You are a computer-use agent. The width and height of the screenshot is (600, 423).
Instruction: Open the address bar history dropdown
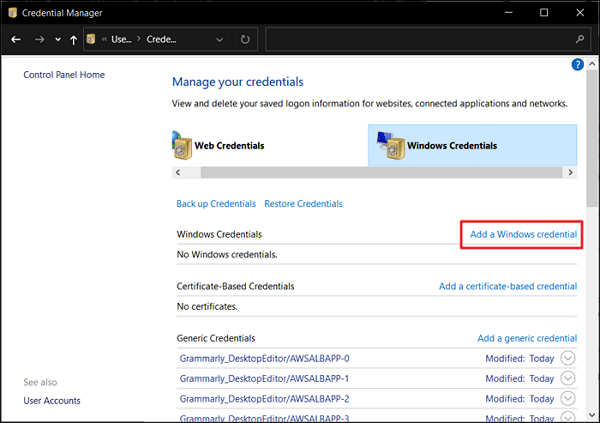[219, 40]
